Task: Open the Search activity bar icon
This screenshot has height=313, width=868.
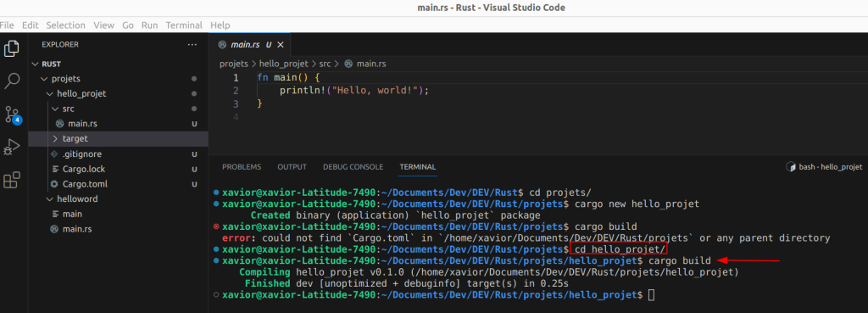Action: (12, 81)
